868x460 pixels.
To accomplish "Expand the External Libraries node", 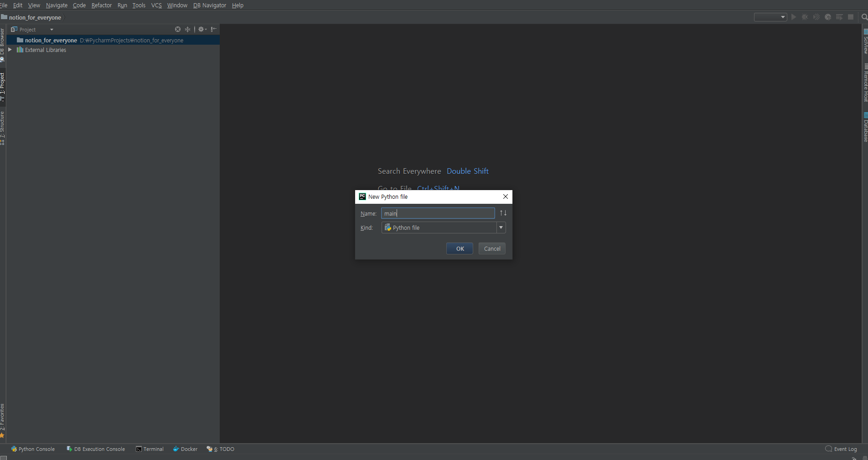I will click(10, 50).
